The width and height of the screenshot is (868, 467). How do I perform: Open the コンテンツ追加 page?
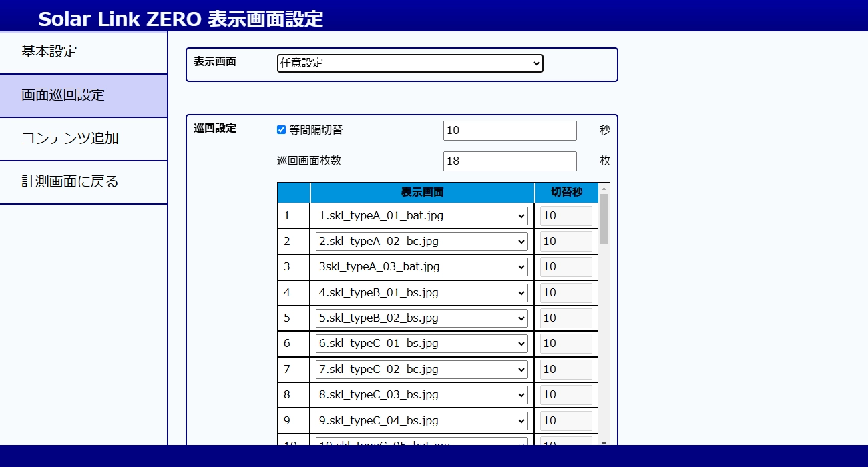pos(83,139)
